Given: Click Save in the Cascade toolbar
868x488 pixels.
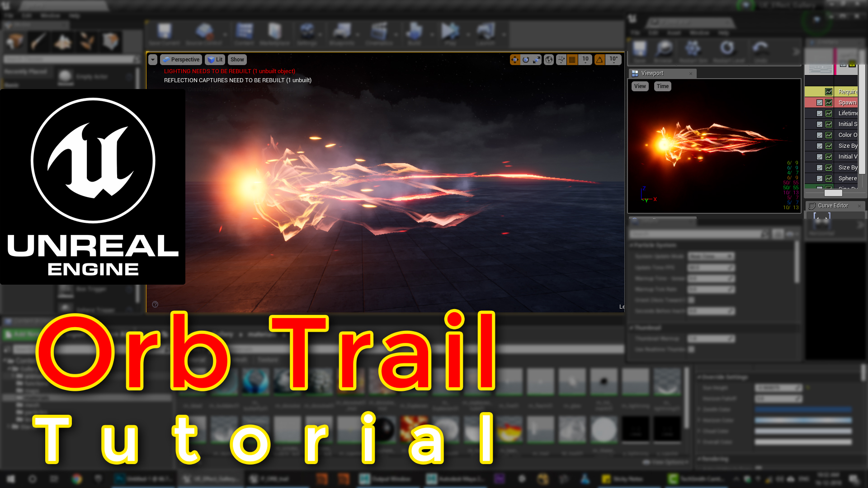Looking at the screenshot, I should [639, 52].
